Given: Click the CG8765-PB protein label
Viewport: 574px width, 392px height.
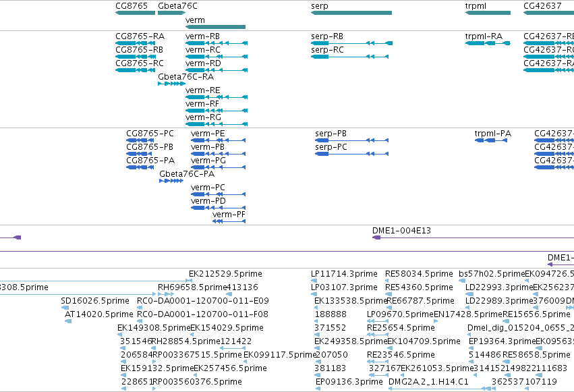Looking at the screenshot, I should [x=149, y=147].
